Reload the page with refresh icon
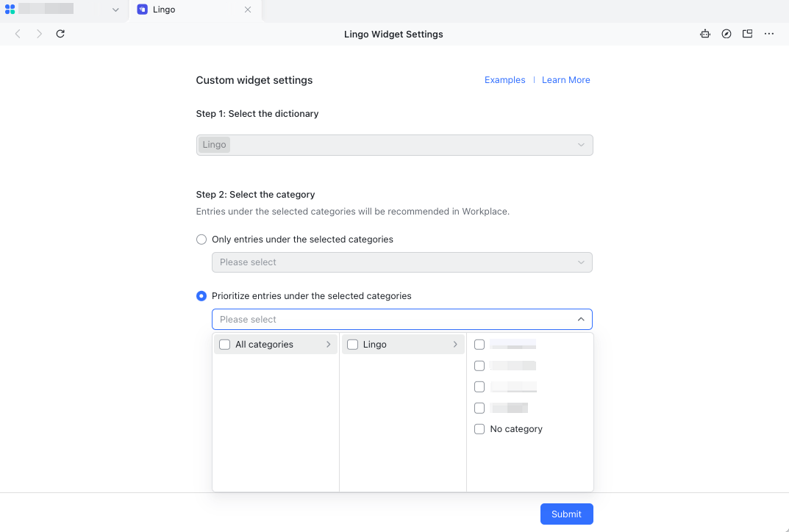789x532 pixels. [60, 34]
